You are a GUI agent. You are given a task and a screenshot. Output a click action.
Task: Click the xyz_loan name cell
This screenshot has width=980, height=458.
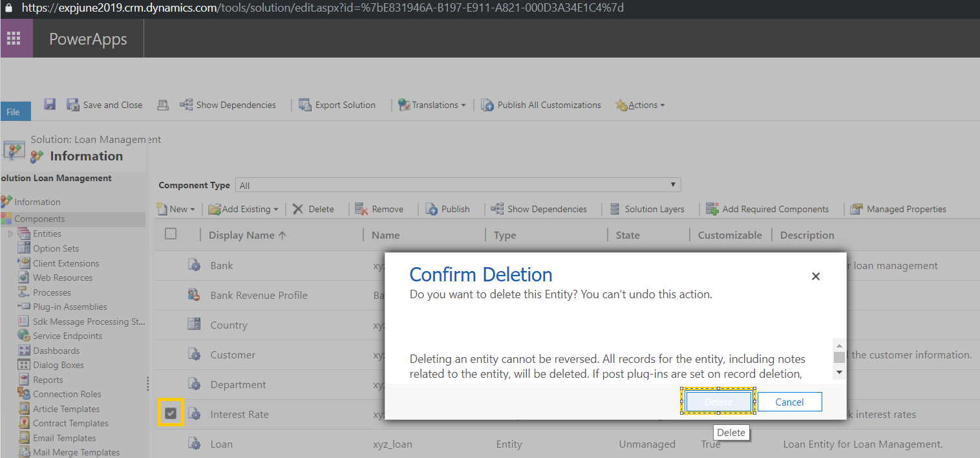click(392, 444)
